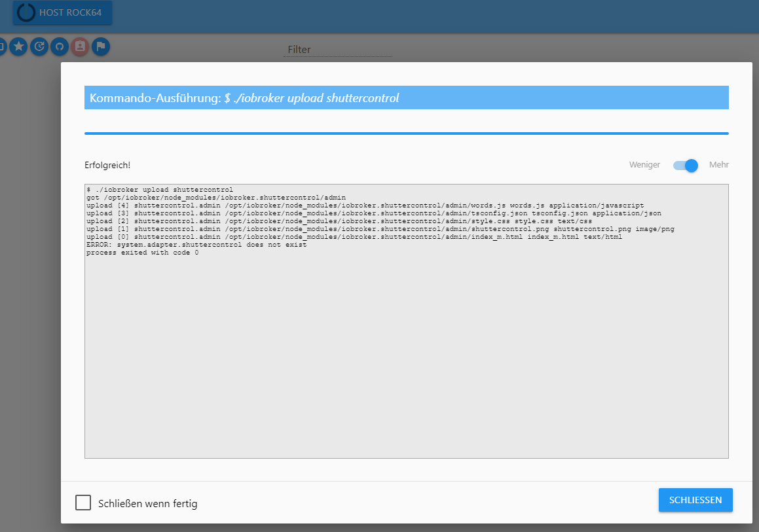The image size is (759, 532).
Task: Click the blue command progress bar
Action: 407,133
